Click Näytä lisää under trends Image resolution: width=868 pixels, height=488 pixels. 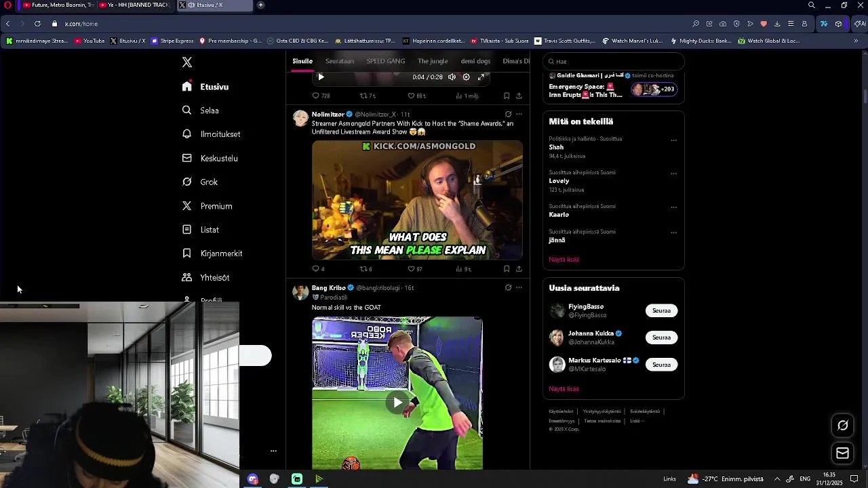pos(564,260)
